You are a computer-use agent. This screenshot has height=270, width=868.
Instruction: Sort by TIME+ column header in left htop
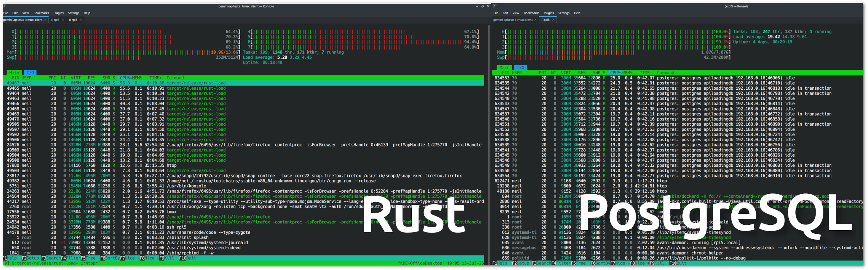pyautogui.click(x=155, y=78)
